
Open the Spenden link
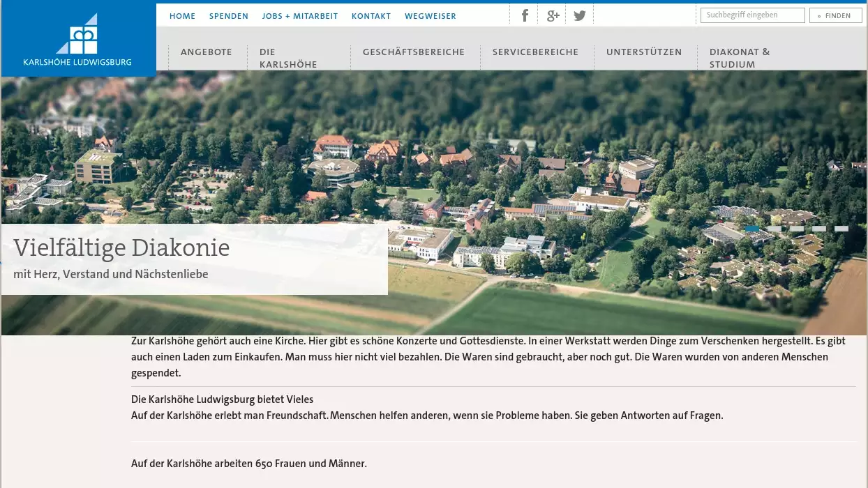[x=228, y=16]
